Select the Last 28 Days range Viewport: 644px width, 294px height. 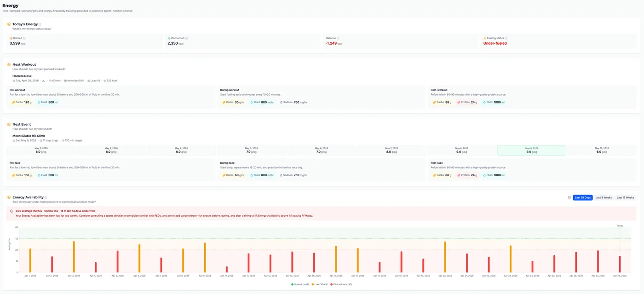582,197
